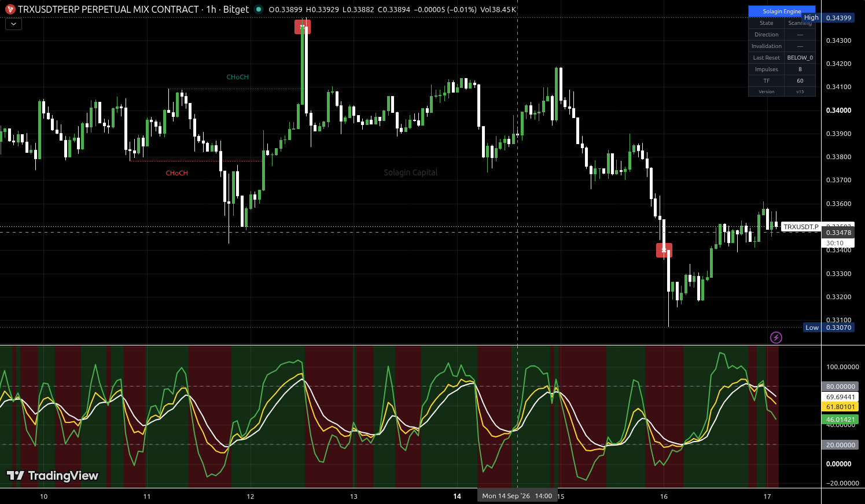Click the green 46.01421 indicator value label
The image size is (865, 504).
[840, 420]
